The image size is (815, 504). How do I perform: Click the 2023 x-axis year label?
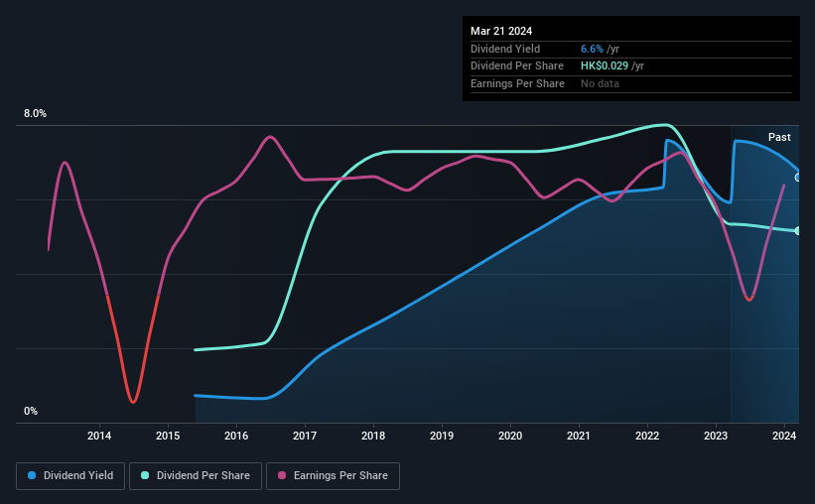pyautogui.click(x=716, y=436)
